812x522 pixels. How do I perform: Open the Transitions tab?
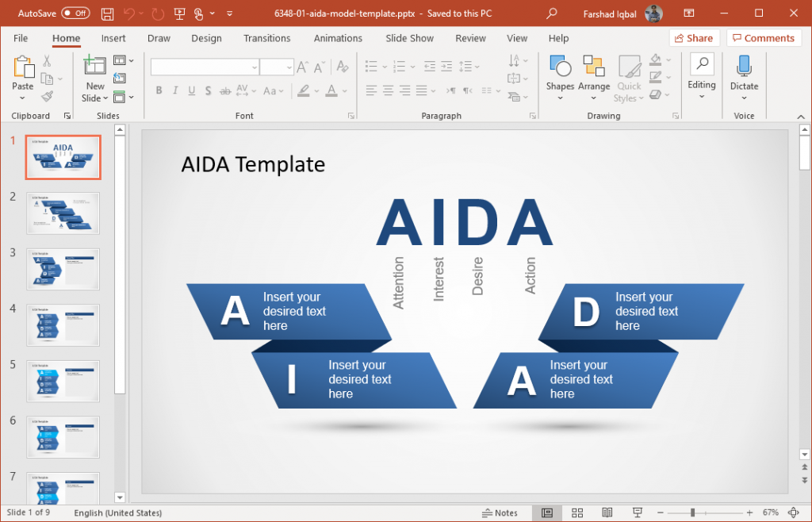point(266,38)
